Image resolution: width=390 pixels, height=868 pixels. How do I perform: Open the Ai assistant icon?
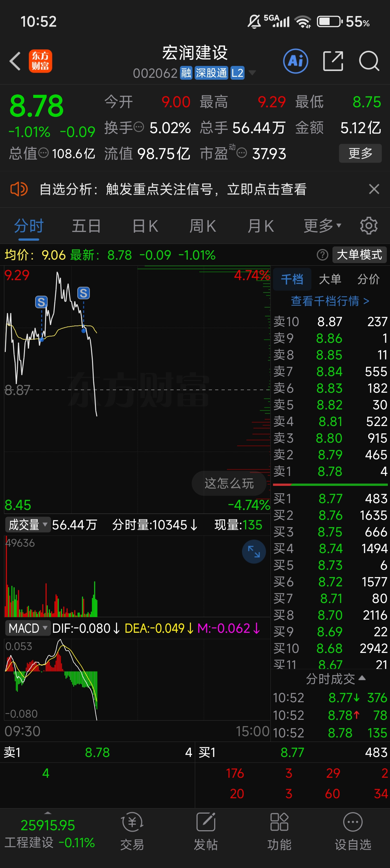295,61
